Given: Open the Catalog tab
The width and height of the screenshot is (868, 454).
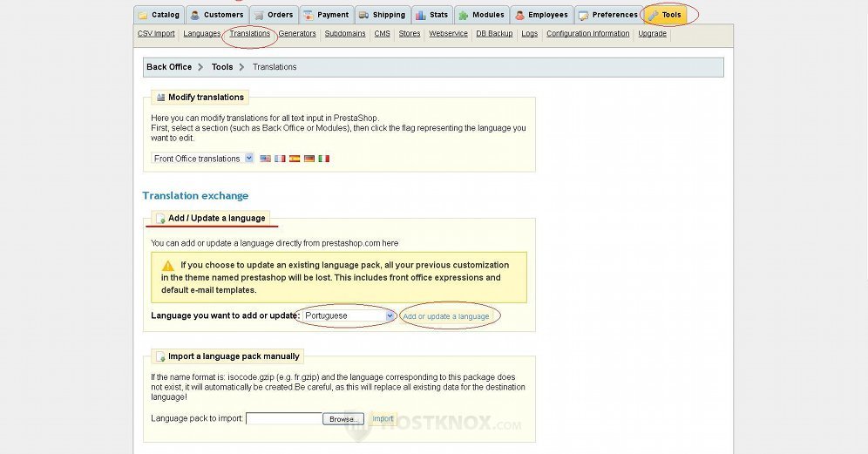Looking at the screenshot, I should tap(159, 15).
